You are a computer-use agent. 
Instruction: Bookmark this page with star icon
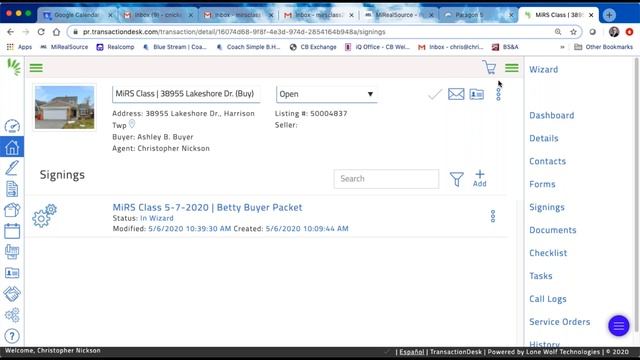click(x=573, y=32)
